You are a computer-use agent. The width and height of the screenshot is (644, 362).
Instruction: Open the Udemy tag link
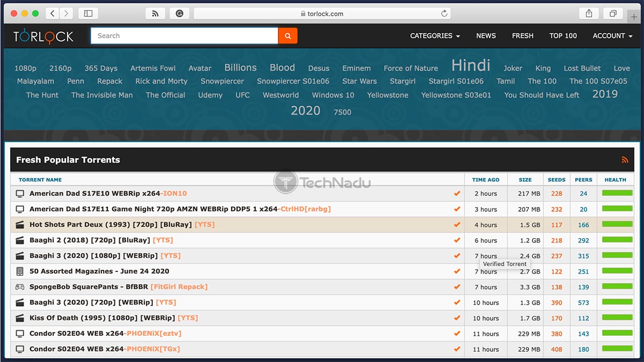click(x=210, y=95)
